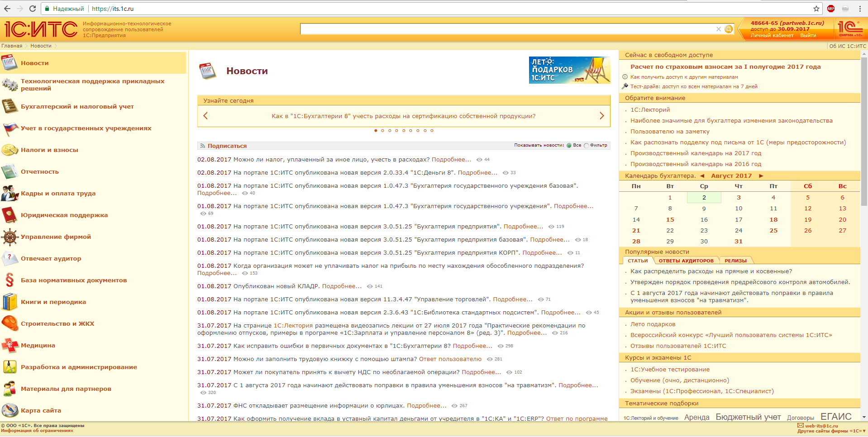The image size is (868, 437).
Task: Show next Узнайте сегодня slide arrow
Action: 602,116
